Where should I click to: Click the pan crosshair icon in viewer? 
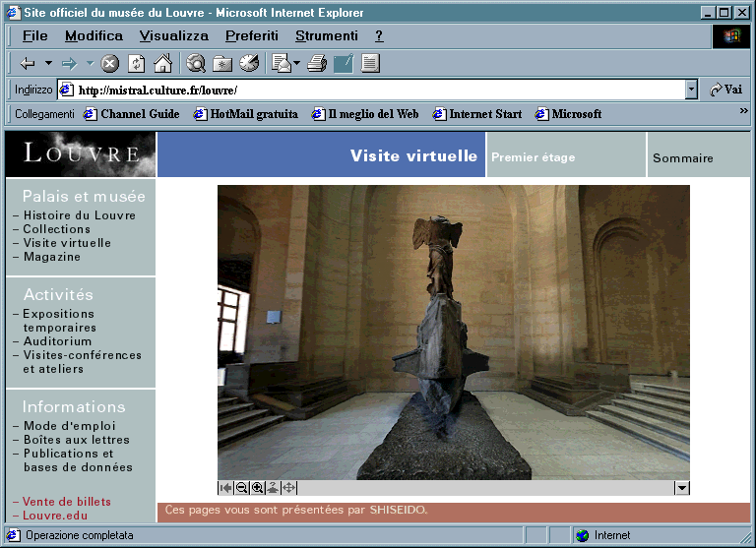288,488
